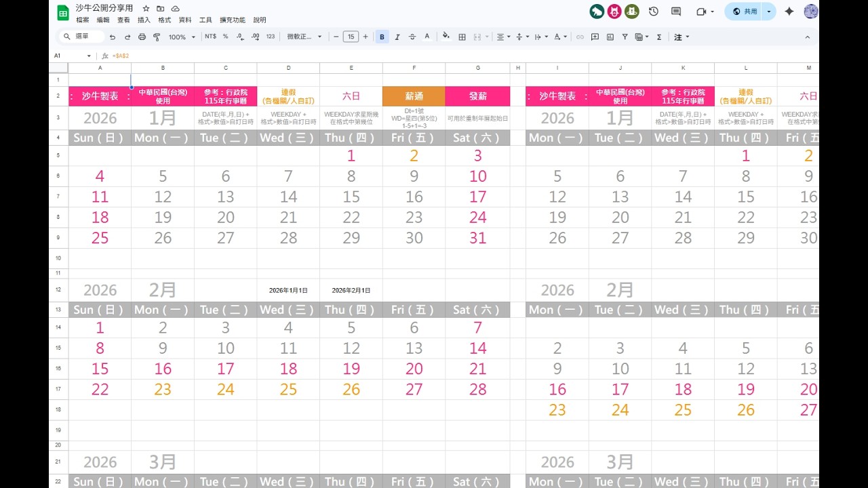Open the 查看 menu

coord(123,20)
